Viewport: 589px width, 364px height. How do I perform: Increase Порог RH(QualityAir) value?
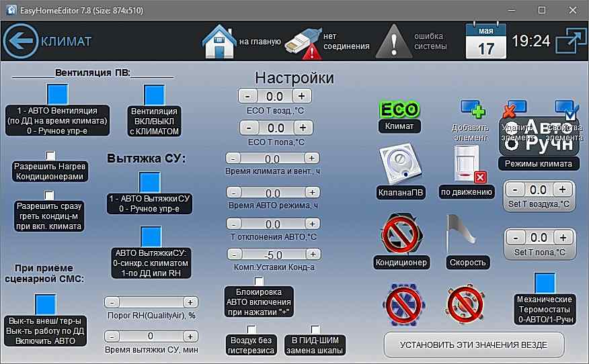190,302
